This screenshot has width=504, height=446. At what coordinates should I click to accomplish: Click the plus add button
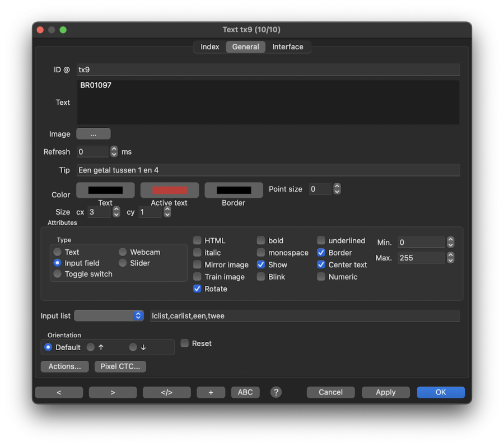pyautogui.click(x=211, y=392)
